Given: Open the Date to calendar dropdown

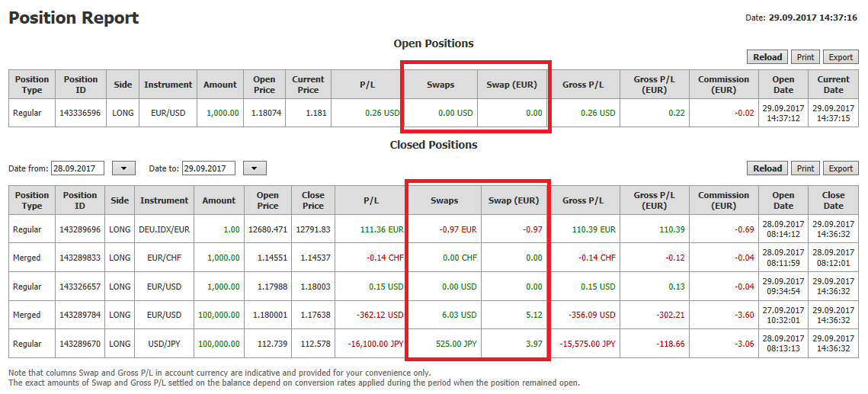Looking at the screenshot, I should click(x=255, y=168).
